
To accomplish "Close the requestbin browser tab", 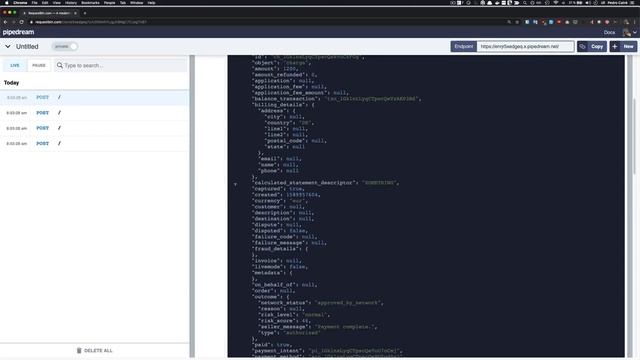I will point(75,13).
